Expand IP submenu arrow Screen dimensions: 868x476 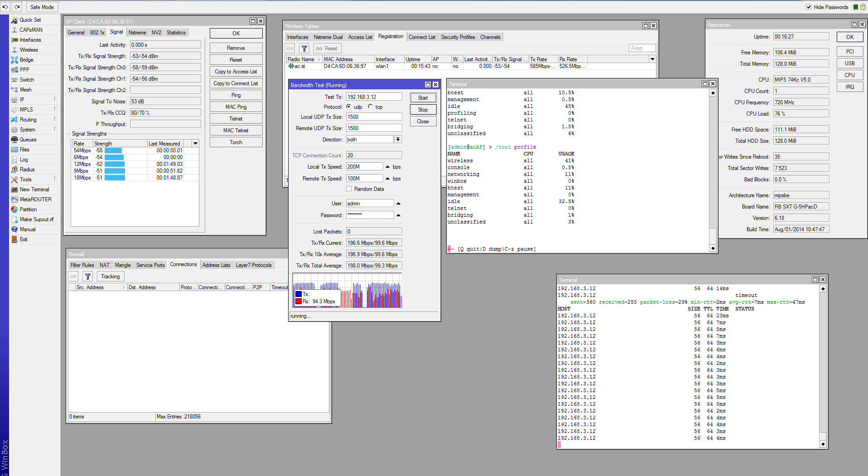tap(55, 99)
